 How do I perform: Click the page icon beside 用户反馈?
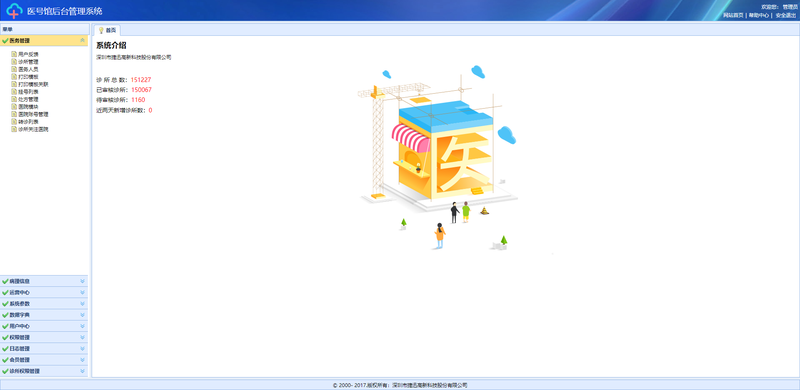[x=14, y=54]
